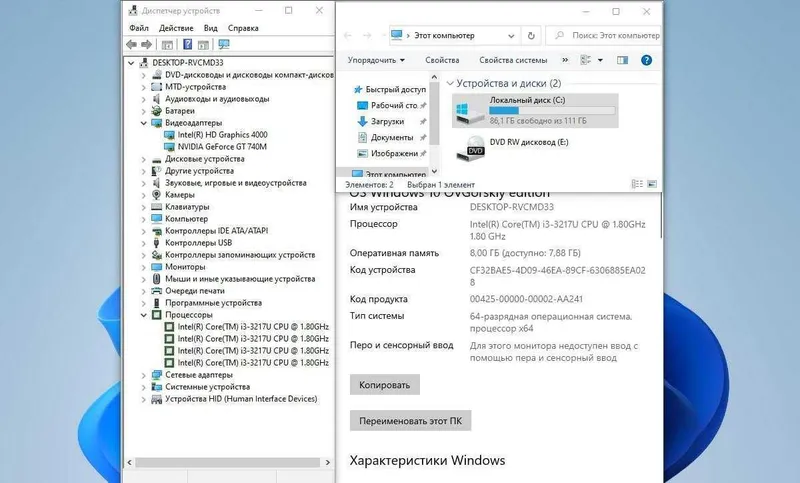Expand DVD-дисководы и дисководы компакт-дисков node
This screenshot has height=483, width=800.
point(144,75)
